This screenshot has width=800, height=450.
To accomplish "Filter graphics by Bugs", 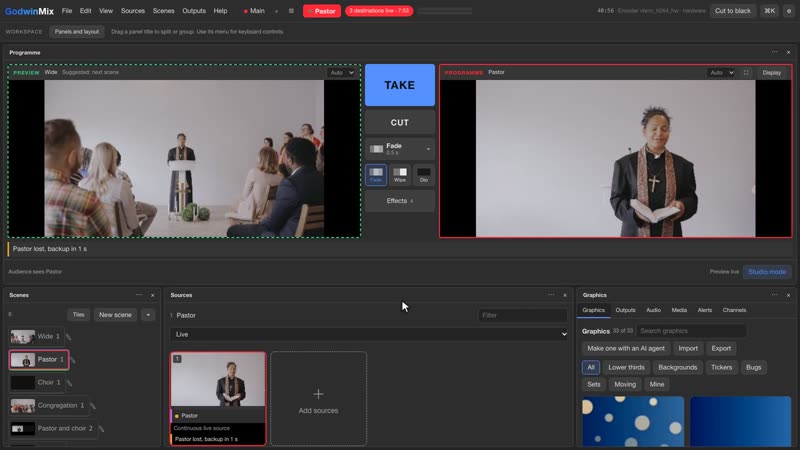I will 753,367.
